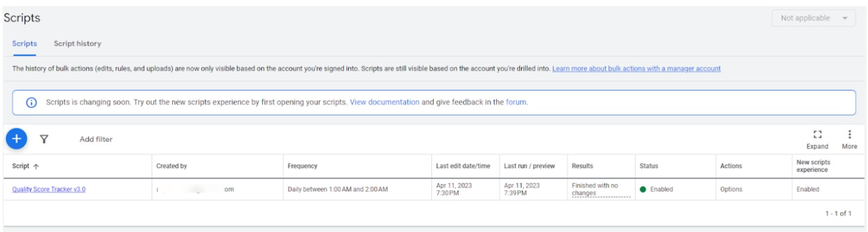Open the Quality Score Tracker v3.0 script

click(x=49, y=189)
